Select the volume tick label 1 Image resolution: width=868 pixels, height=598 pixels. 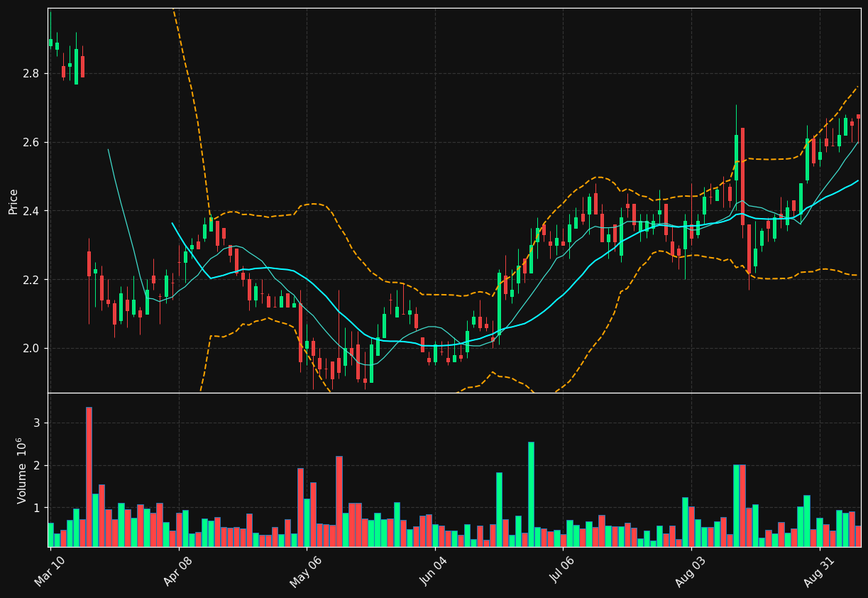37,508
